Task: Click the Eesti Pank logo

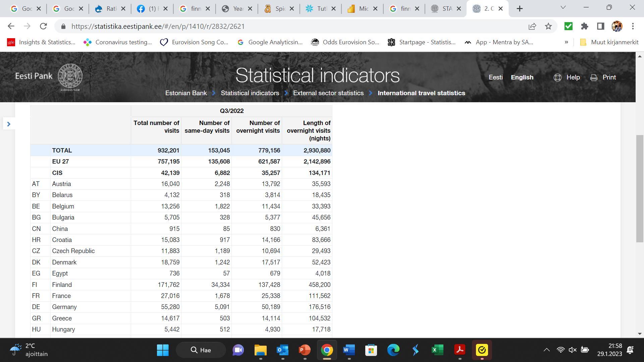Action: point(49,77)
